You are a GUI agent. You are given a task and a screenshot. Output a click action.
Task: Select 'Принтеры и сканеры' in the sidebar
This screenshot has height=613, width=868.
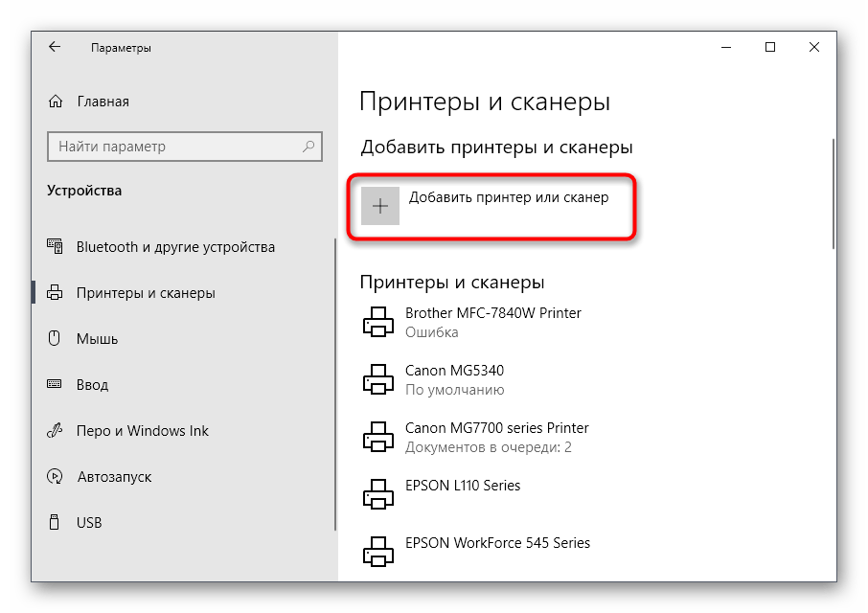click(144, 292)
